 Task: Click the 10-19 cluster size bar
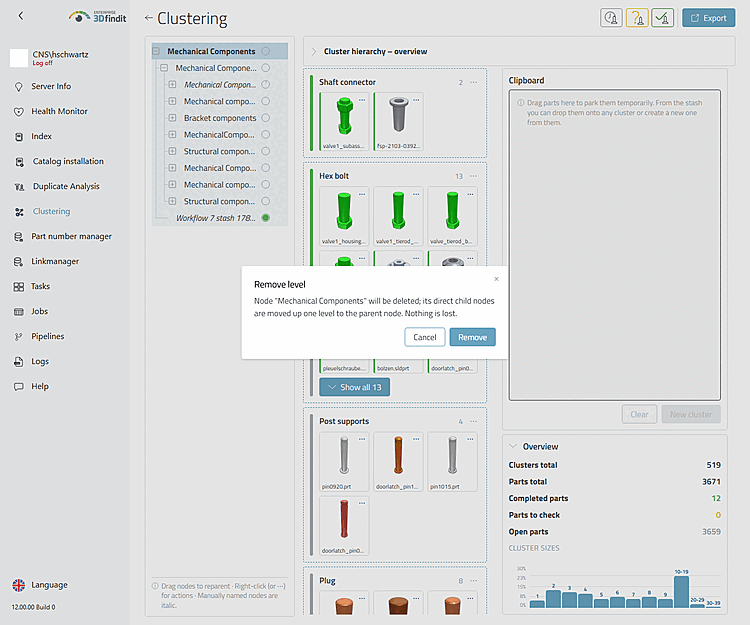(681, 592)
